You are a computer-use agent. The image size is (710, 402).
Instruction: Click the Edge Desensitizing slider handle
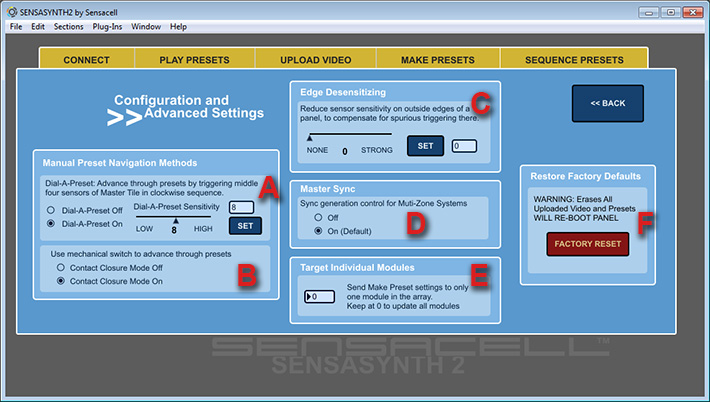point(310,138)
